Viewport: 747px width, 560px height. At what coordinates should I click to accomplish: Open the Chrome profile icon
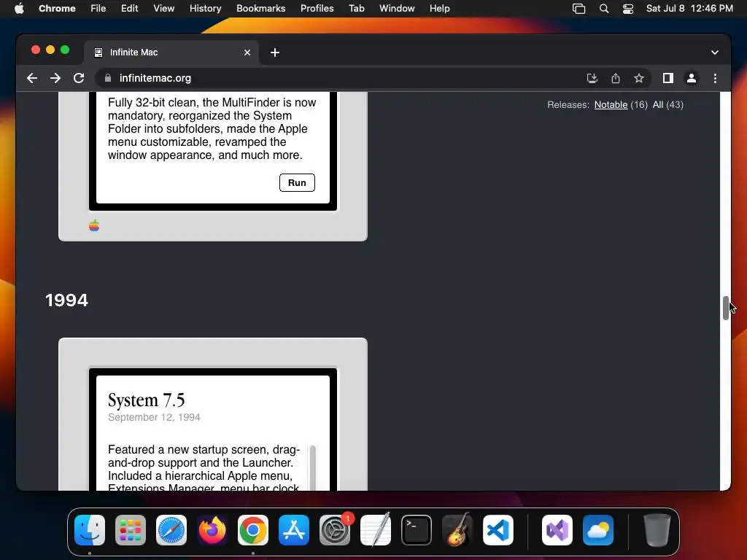(692, 78)
